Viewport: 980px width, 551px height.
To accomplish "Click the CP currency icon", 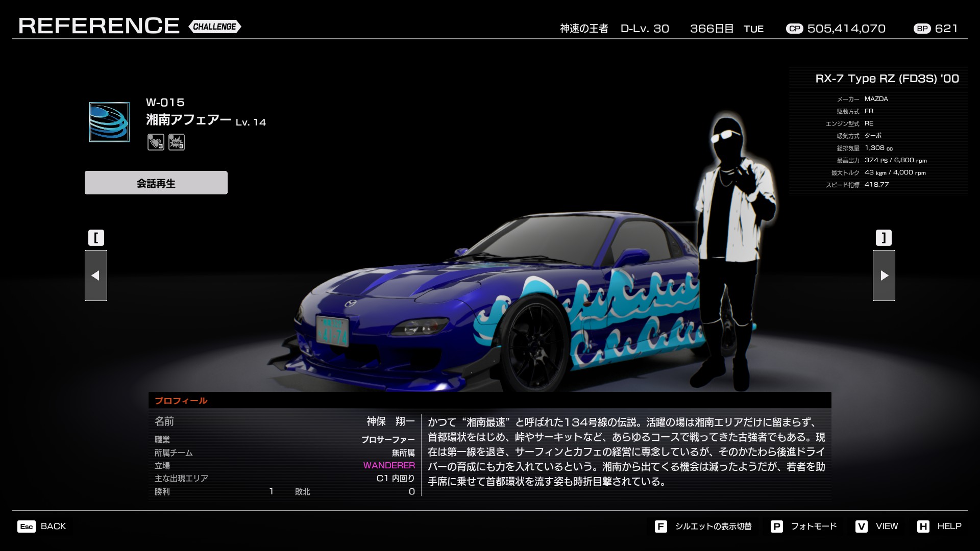I will tap(794, 29).
